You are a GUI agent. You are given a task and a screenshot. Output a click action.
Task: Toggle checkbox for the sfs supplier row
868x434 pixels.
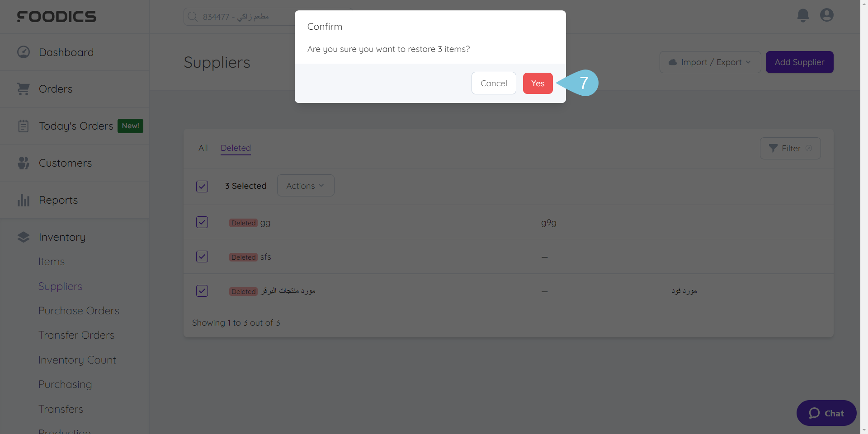point(202,257)
